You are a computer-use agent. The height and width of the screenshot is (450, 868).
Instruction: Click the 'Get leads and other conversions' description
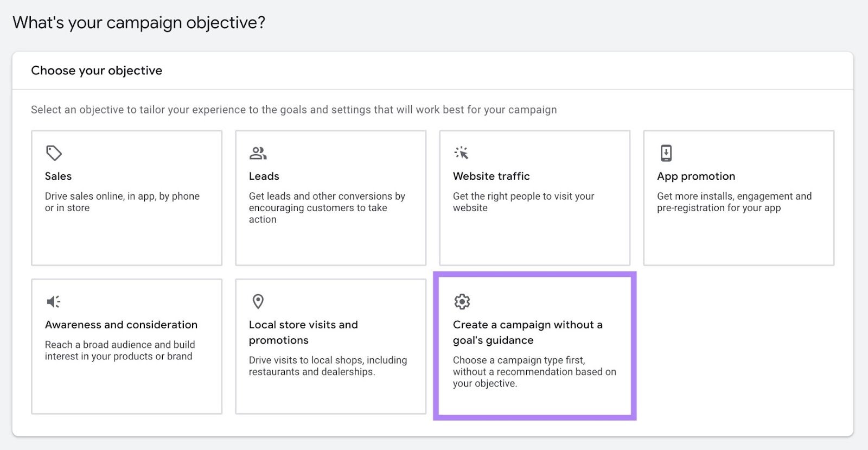[x=327, y=208]
